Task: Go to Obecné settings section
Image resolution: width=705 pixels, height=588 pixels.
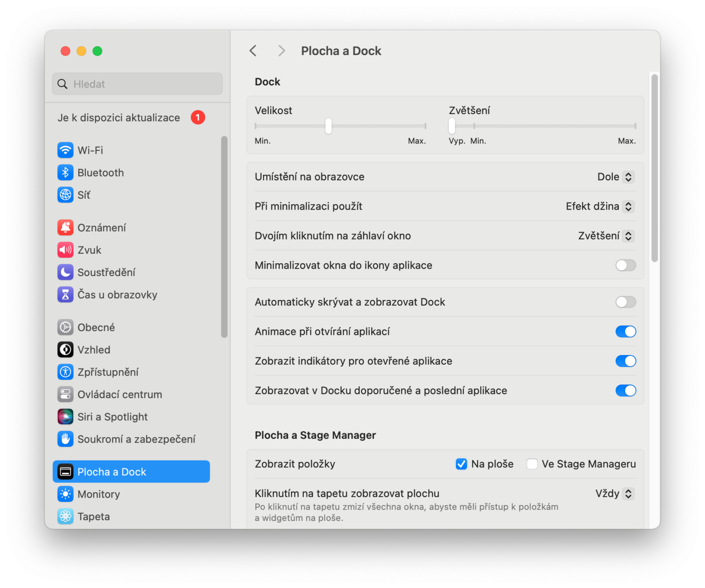Action: click(x=96, y=327)
